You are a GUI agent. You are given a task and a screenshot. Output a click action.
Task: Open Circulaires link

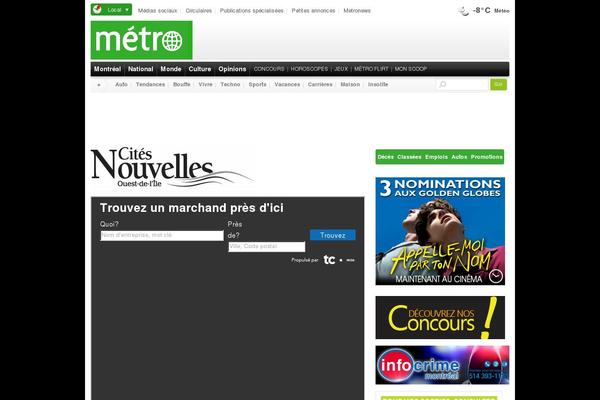[x=199, y=11]
